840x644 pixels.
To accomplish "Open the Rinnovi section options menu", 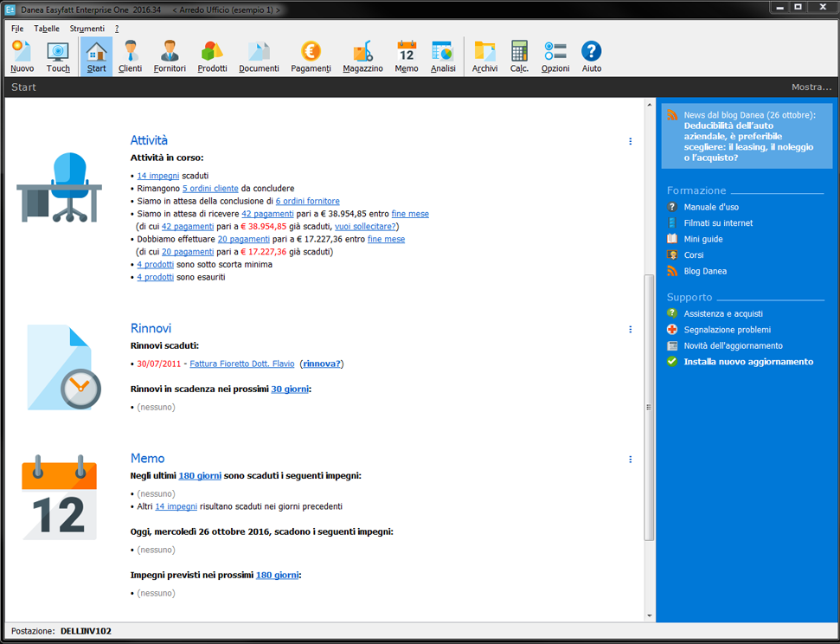I will [630, 329].
